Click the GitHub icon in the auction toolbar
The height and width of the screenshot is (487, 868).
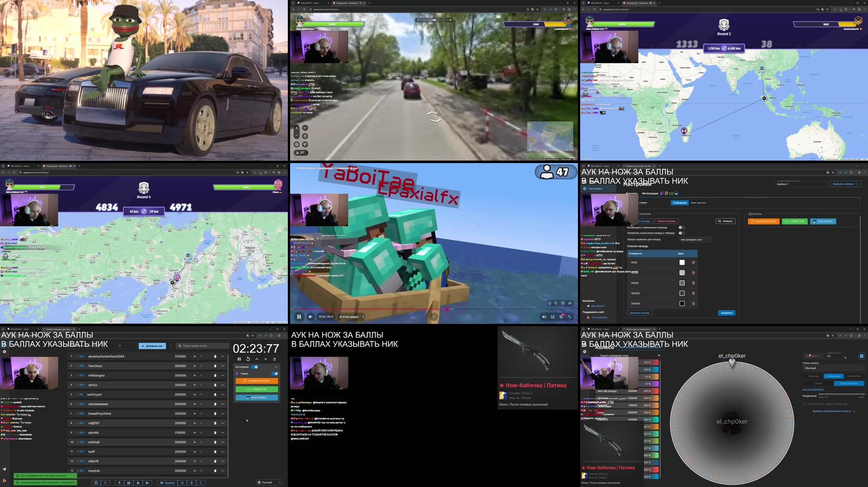96,482
